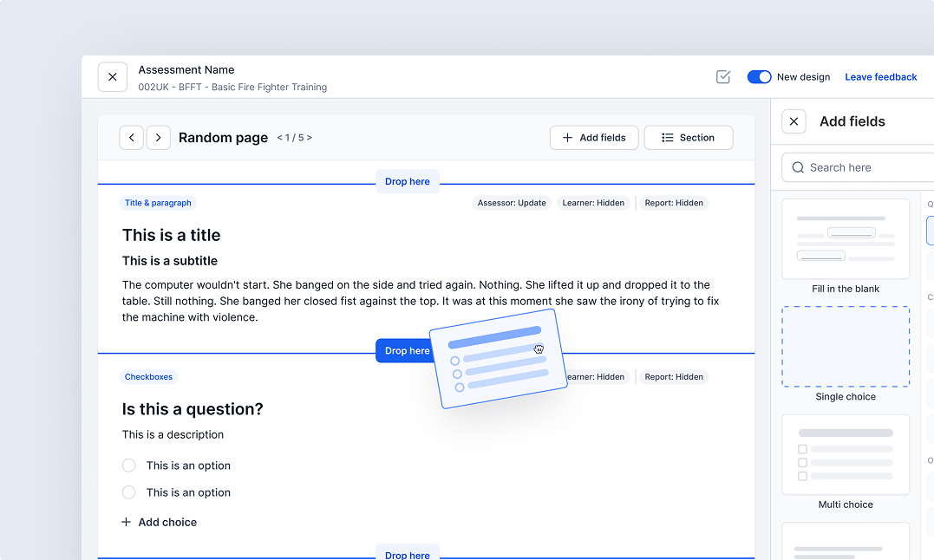Click the top Drop here zone
The height and width of the screenshot is (560, 934).
pyautogui.click(x=408, y=181)
